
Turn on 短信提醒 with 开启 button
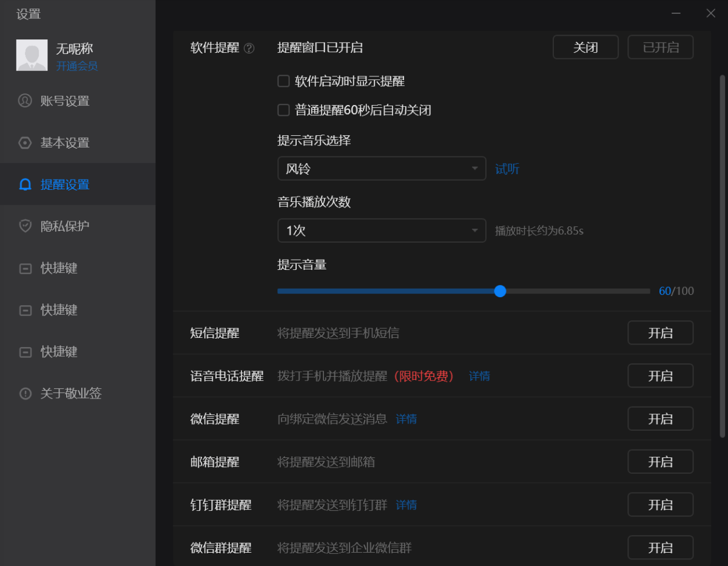point(660,333)
